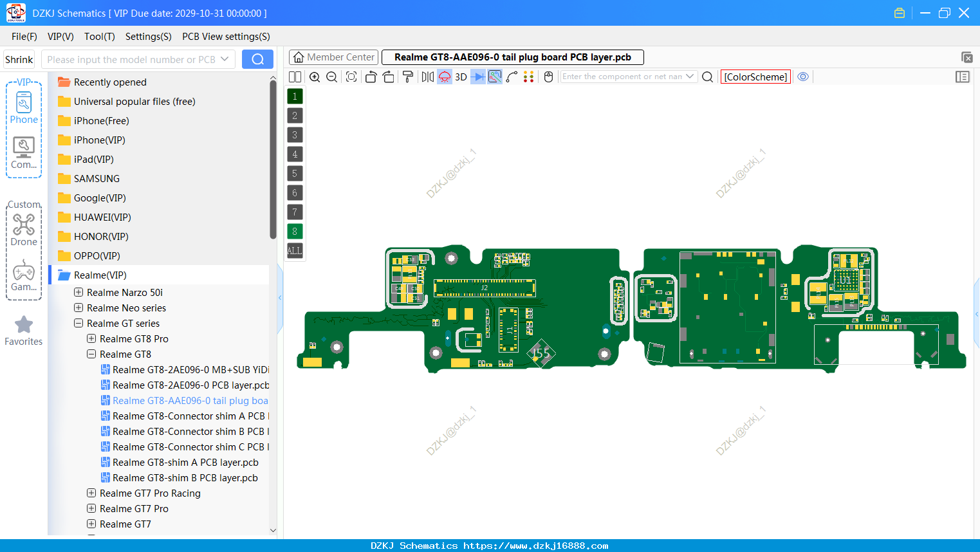Open Realme GT8-shim A PCB layer.pcb
This screenshot has width=980, height=552.
(185, 462)
